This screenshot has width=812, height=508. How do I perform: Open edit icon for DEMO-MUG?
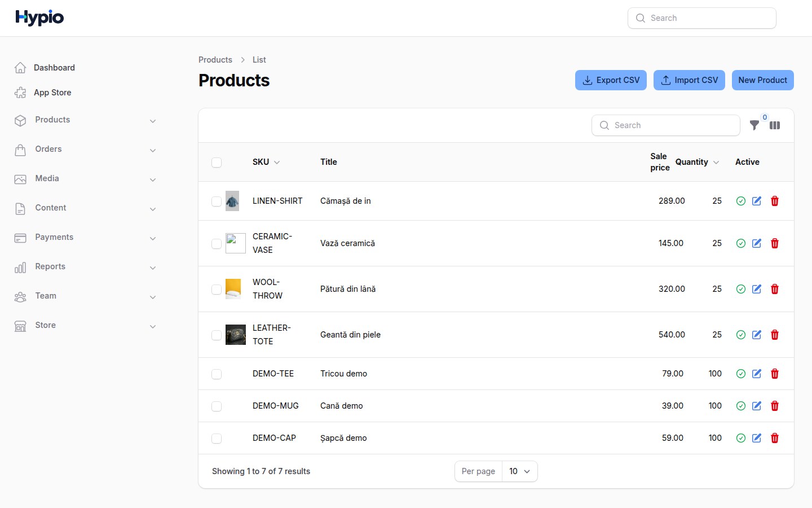coord(757,406)
